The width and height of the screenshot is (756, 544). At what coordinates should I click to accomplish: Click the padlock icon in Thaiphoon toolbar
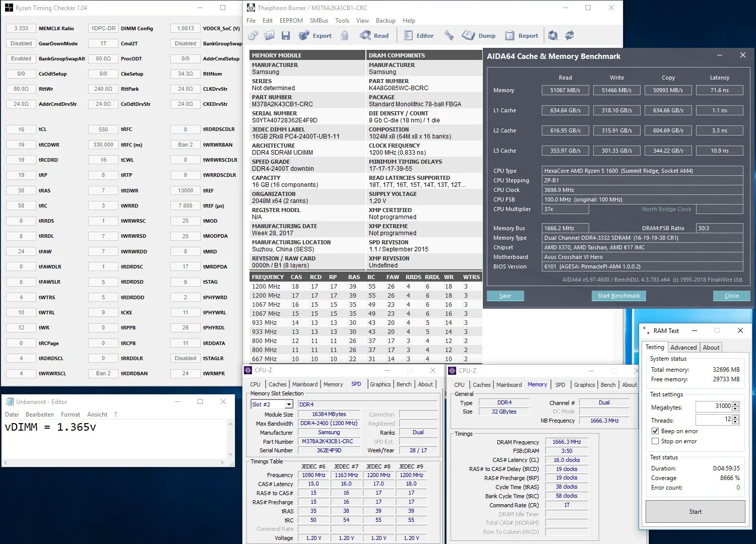point(344,35)
